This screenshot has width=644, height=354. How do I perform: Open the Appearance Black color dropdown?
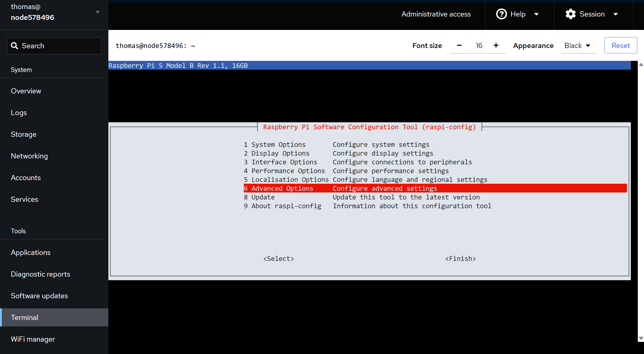click(x=578, y=45)
